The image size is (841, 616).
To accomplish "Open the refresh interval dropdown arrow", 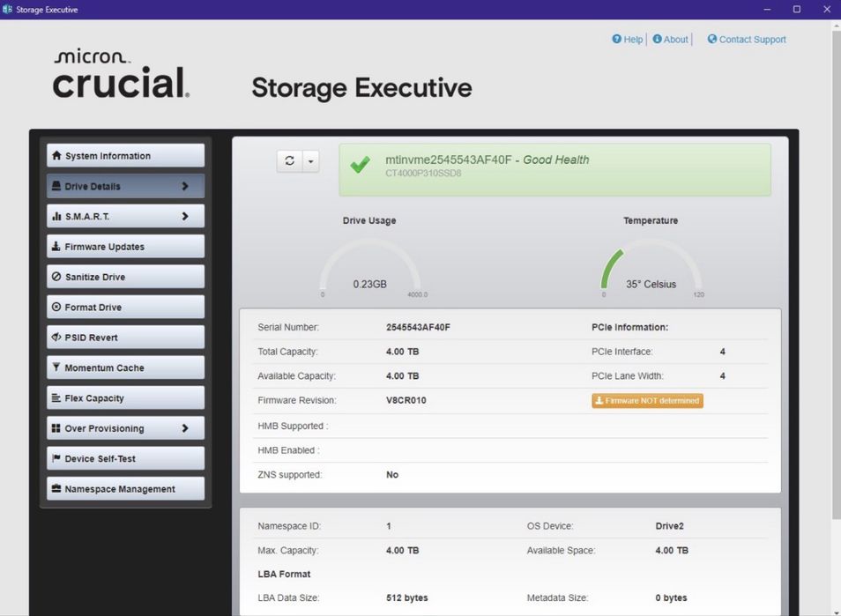I will [311, 161].
